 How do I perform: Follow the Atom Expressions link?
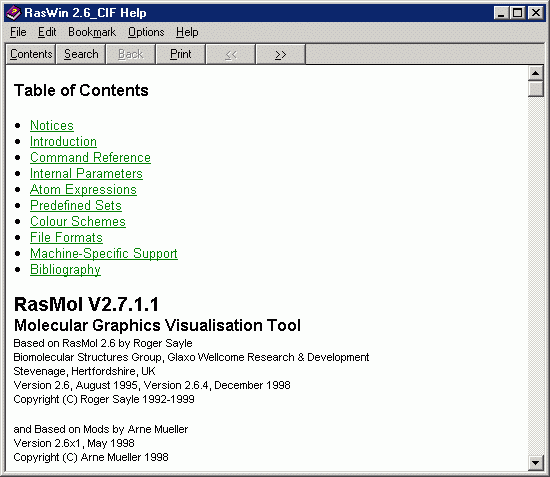(x=83, y=189)
